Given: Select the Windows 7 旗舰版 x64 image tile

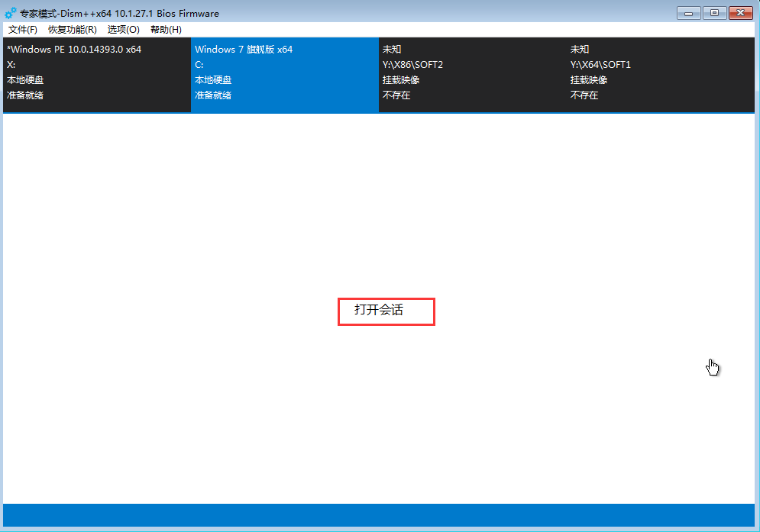Looking at the screenshot, I should [x=284, y=74].
